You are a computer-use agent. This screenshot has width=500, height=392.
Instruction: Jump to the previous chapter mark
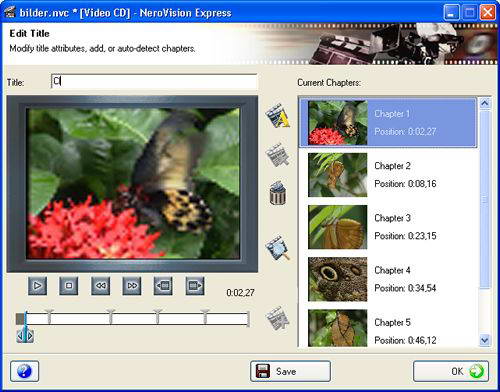tap(163, 286)
